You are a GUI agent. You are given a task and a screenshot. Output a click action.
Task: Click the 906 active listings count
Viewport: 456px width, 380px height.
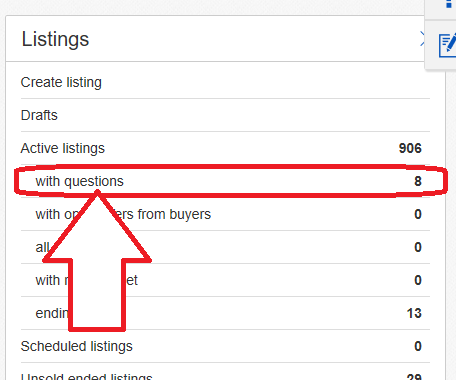click(x=410, y=148)
